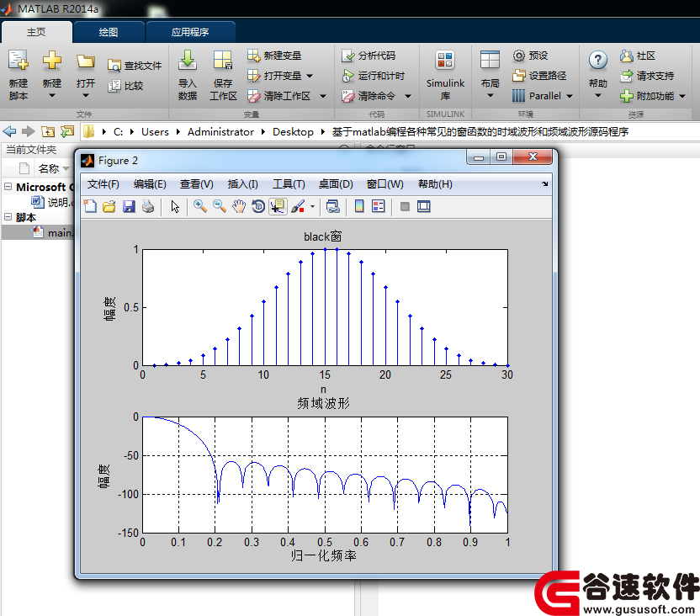Print the figure using the printer icon

pos(148,206)
